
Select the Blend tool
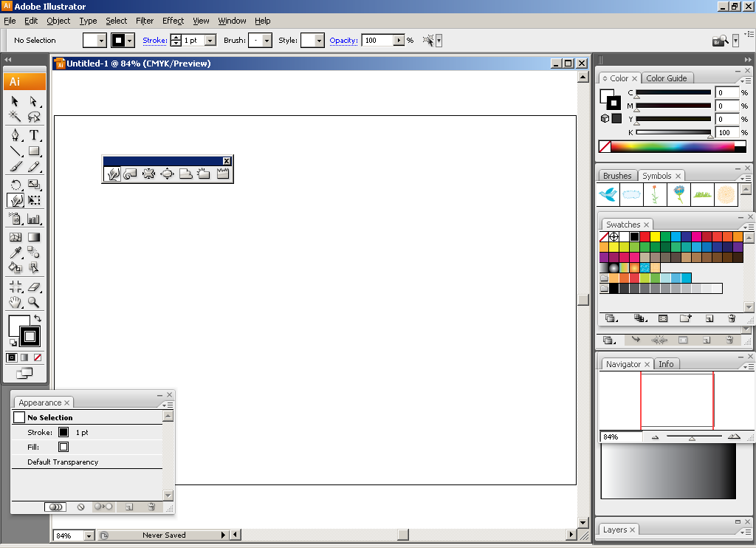tap(33, 252)
